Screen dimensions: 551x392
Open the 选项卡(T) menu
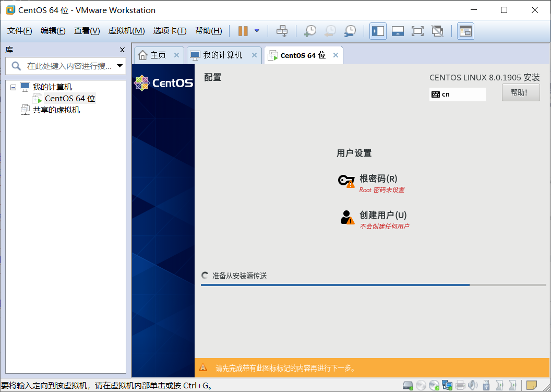(170, 31)
